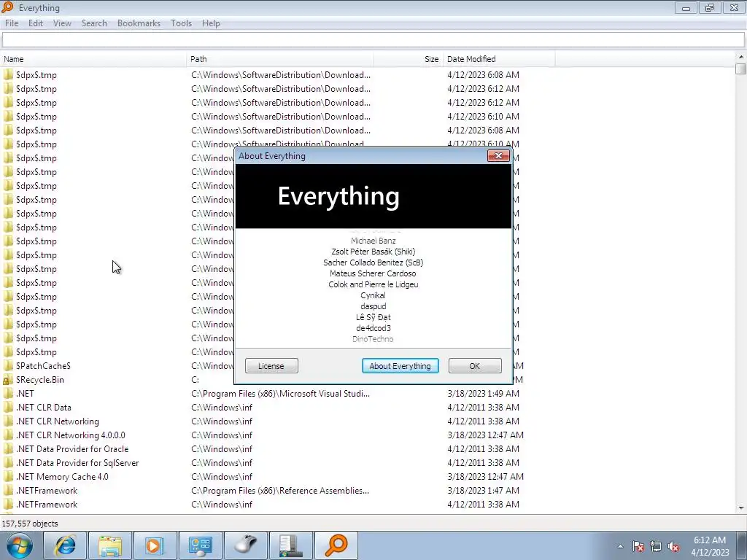This screenshot has width=747, height=560.
Task: Open the Bookmarks menu
Action: (x=139, y=23)
